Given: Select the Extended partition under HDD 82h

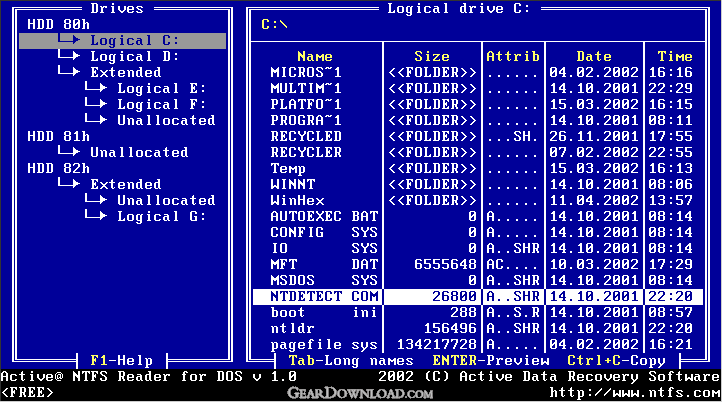Looking at the screenshot, I should click(126, 184).
